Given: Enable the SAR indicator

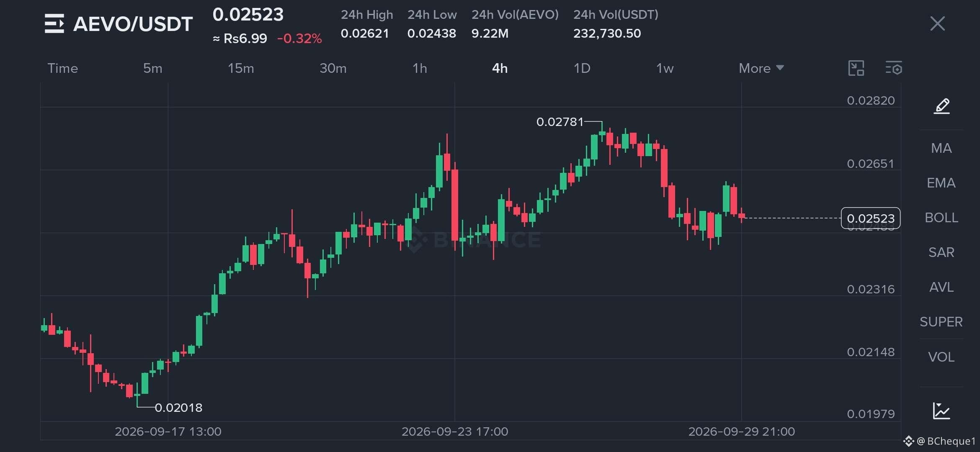Looking at the screenshot, I should click(941, 252).
